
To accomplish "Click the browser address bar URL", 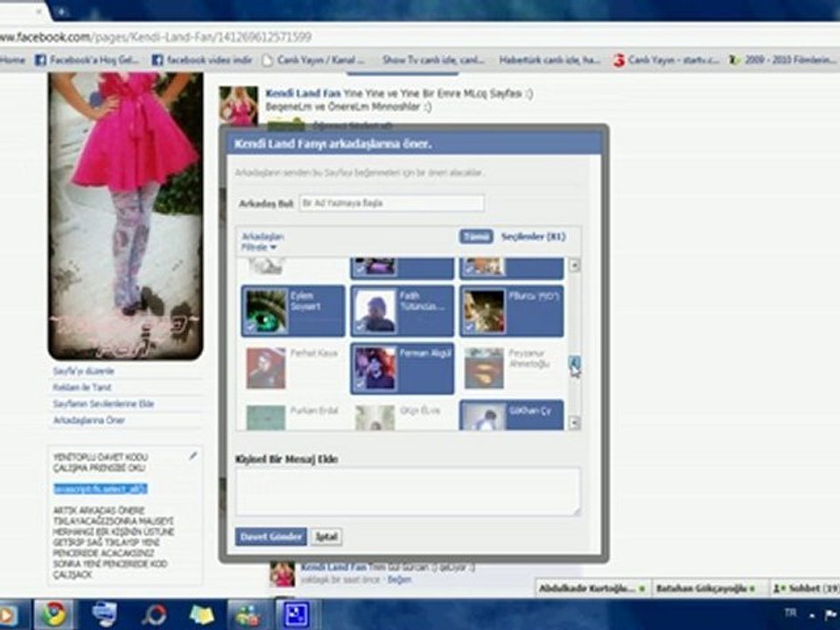I will coord(157,37).
